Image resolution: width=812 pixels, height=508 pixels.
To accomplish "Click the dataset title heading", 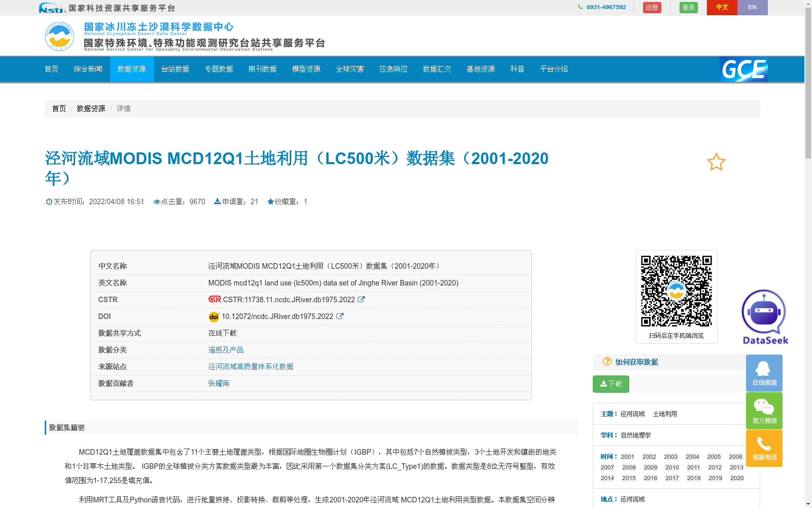I will point(297,168).
